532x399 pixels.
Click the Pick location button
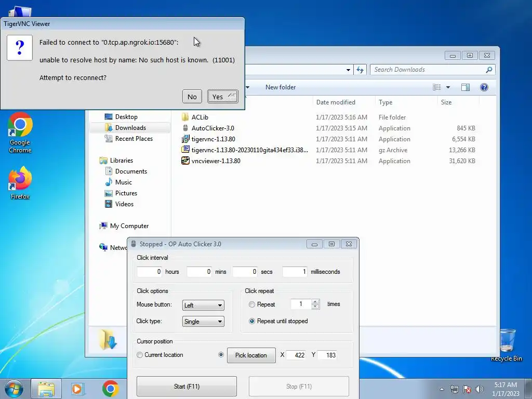tap(251, 355)
